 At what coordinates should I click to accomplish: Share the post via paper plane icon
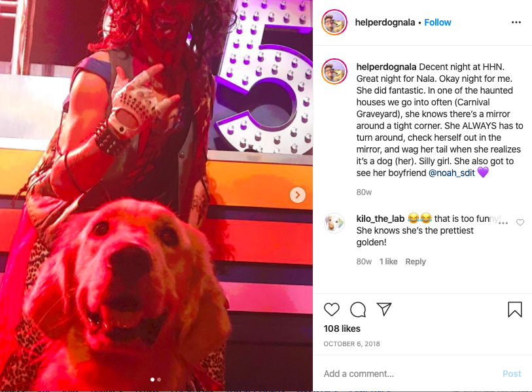click(x=384, y=309)
